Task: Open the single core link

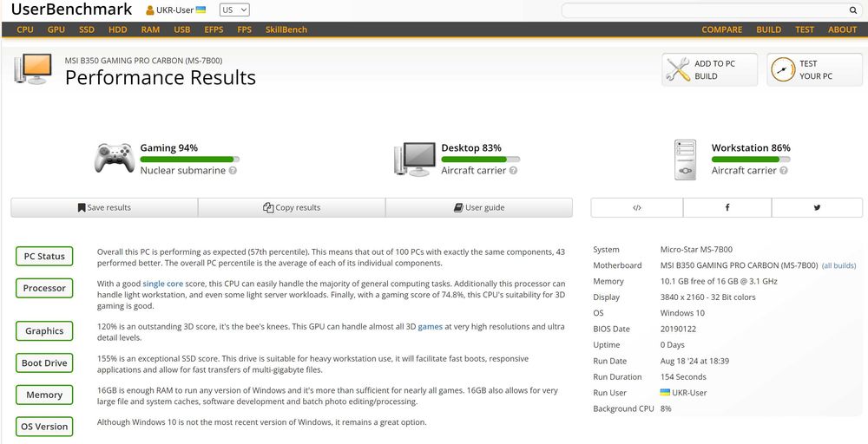Action: coord(163,284)
